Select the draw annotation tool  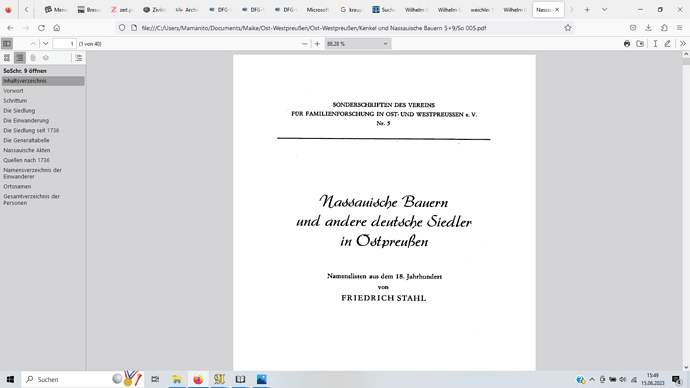pyautogui.click(x=668, y=44)
